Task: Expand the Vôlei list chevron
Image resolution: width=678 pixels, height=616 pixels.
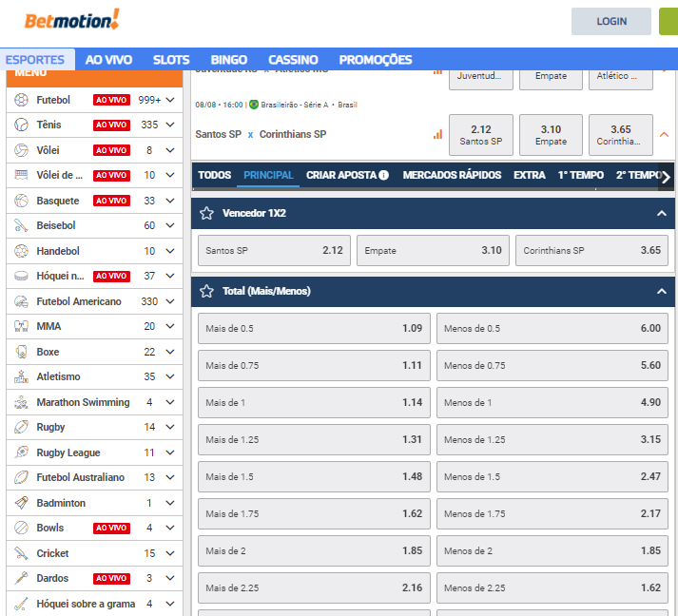Action: click(x=170, y=150)
